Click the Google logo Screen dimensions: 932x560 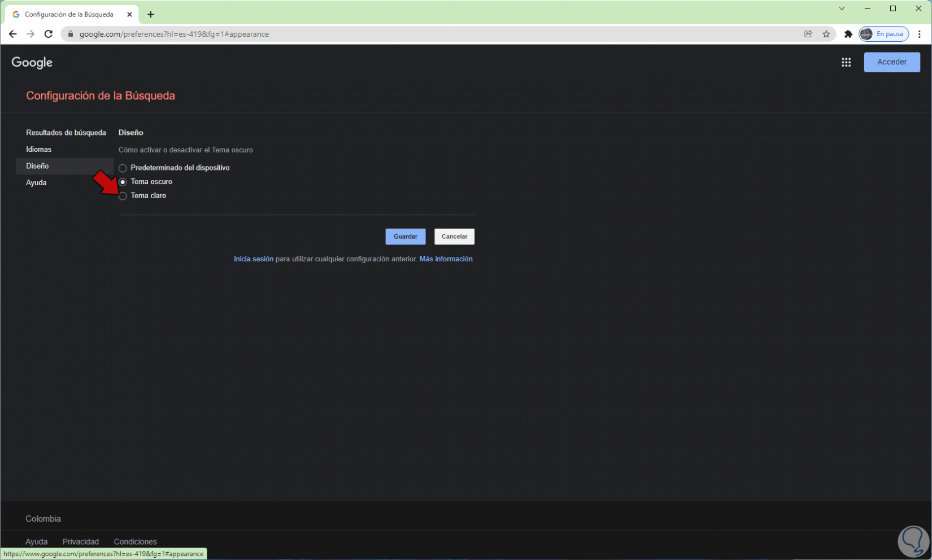click(x=32, y=62)
